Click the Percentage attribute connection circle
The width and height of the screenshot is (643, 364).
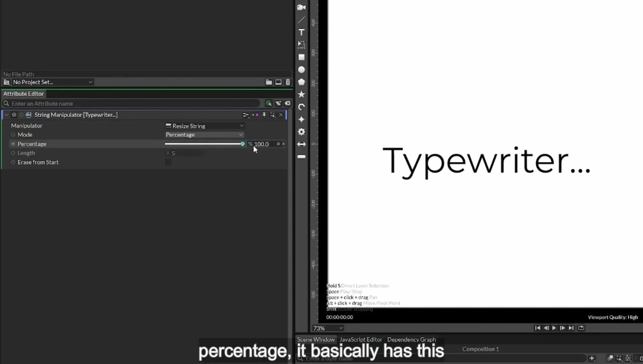click(13, 144)
